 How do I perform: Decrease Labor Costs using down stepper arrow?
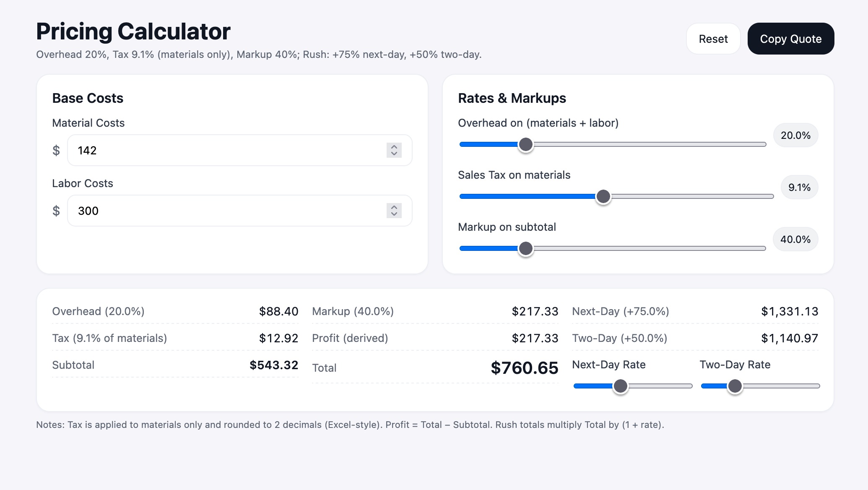(x=394, y=214)
